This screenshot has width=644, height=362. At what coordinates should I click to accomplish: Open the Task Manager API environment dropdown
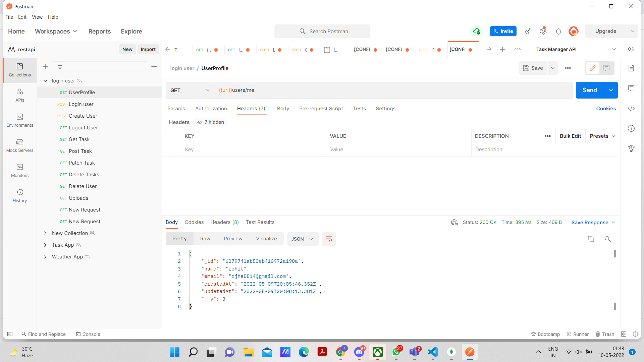[576, 49]
